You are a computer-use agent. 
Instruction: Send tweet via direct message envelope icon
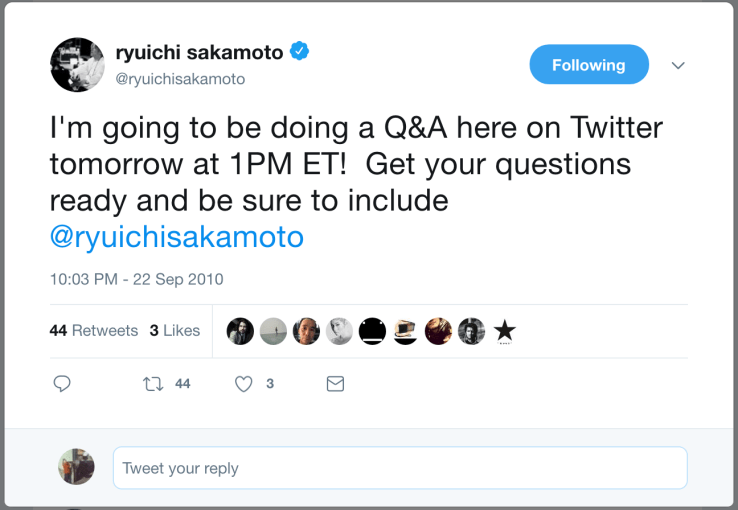coord(336,384)
